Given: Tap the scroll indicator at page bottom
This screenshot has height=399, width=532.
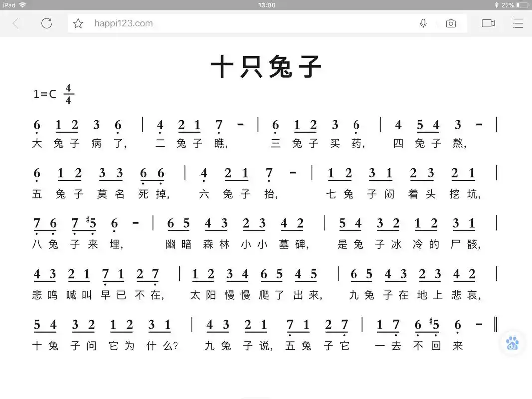Looking at the screenshot, I should point(255,398).
